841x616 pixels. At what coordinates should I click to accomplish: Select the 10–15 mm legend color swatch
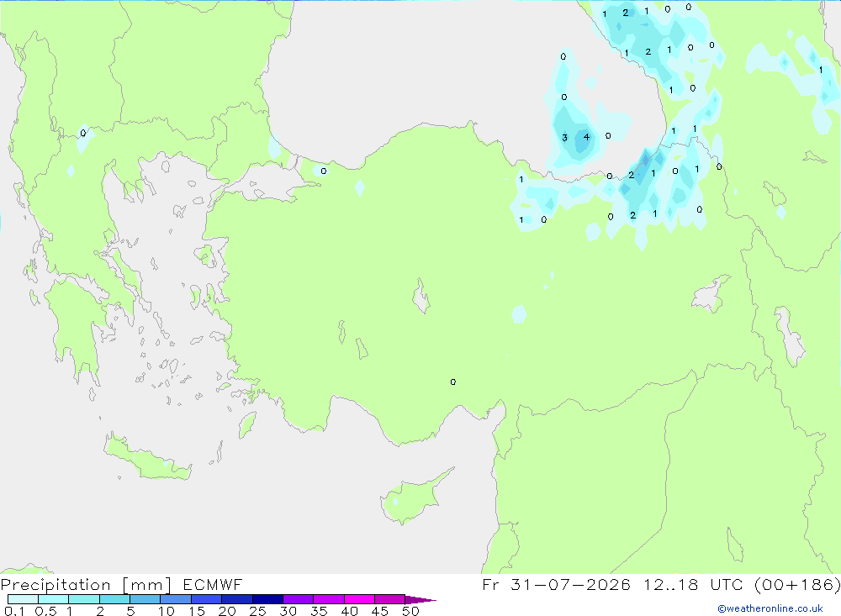[x=176, y=599]
